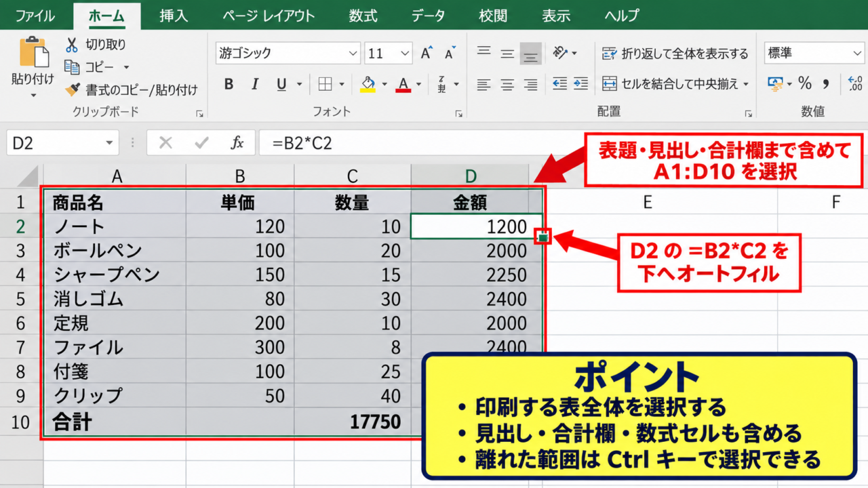This screenshot has width=868, height=488.
Task: Expand merge and center (セルを結合して中央揃え) arrow
Action: (746, 85)
